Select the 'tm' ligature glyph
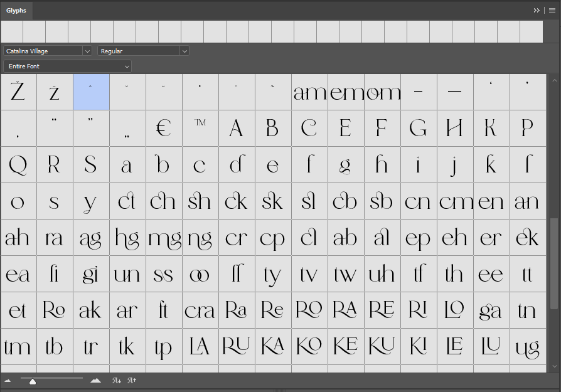Screen dimensions: 561x392 pyautogui.click(x=19, y=347)
